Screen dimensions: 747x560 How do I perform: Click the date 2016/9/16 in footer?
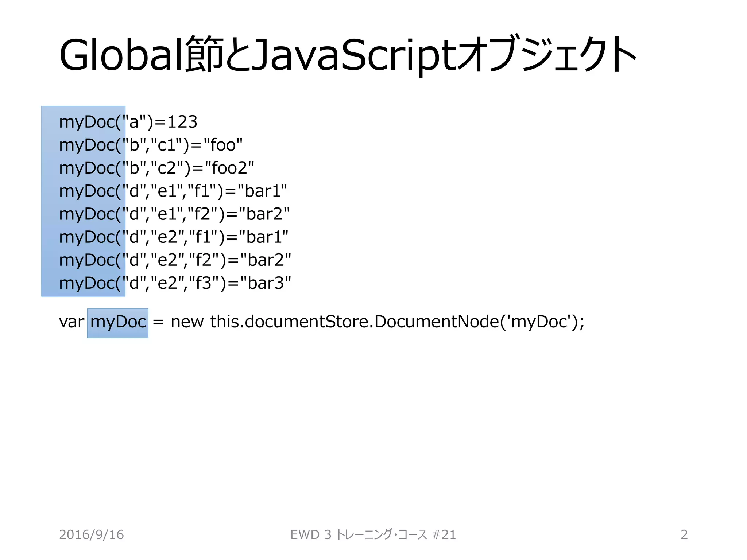click(92, 534)
